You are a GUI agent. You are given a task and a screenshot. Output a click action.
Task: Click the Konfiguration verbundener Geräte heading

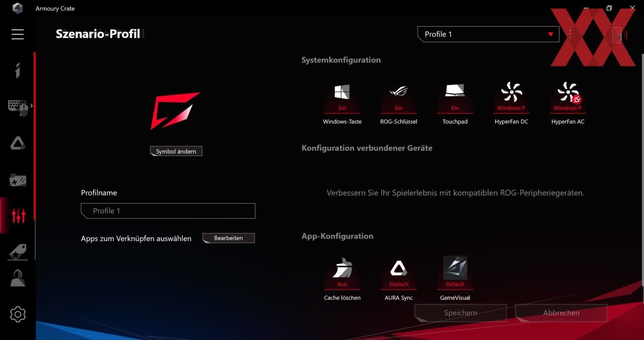(367, 148)
